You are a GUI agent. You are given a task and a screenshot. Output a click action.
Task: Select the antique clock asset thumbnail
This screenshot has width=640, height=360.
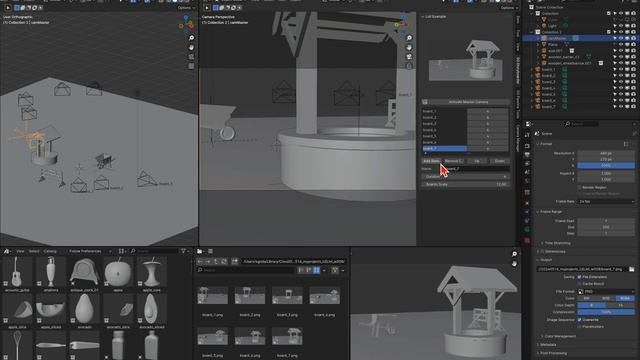point(84,272)
